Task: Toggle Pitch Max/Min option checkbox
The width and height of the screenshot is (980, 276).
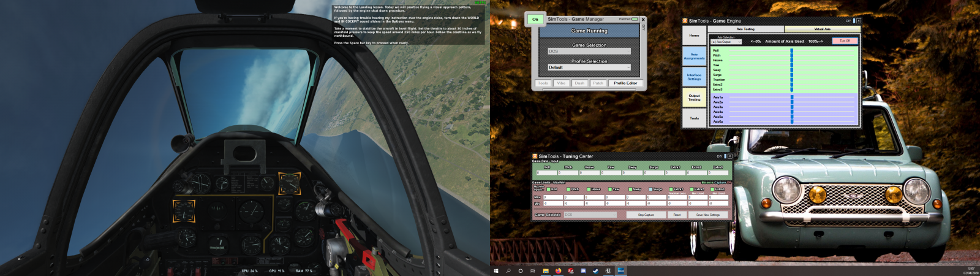Action: tap(568, 189)
